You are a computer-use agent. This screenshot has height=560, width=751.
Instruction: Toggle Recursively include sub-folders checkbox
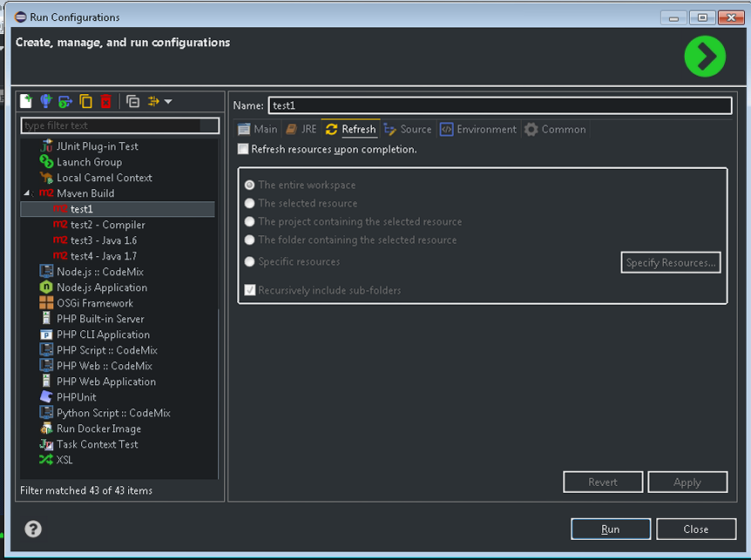click(x=250, y=290)
